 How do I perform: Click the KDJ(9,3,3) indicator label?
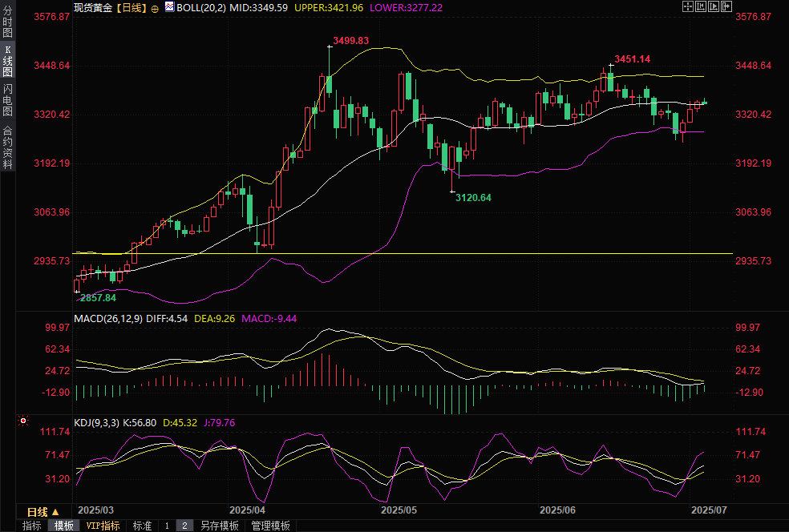tap(96, 423)
